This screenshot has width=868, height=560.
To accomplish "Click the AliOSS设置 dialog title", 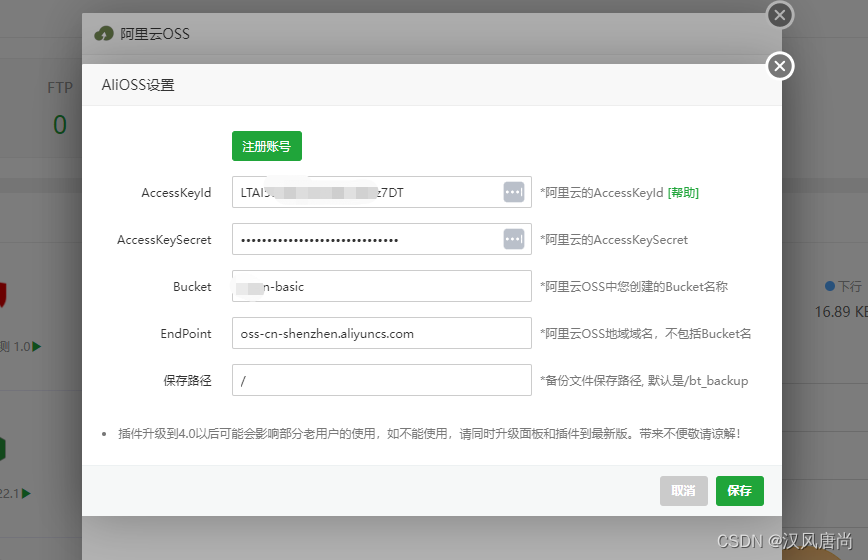I will (x=138, y=85).
